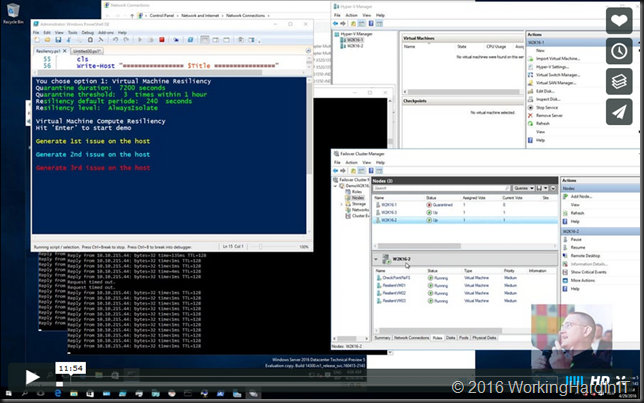Screen dimensions: 644x403
Task: Select Roles in Failover Cluster tree
Action: tap(356, 192)
